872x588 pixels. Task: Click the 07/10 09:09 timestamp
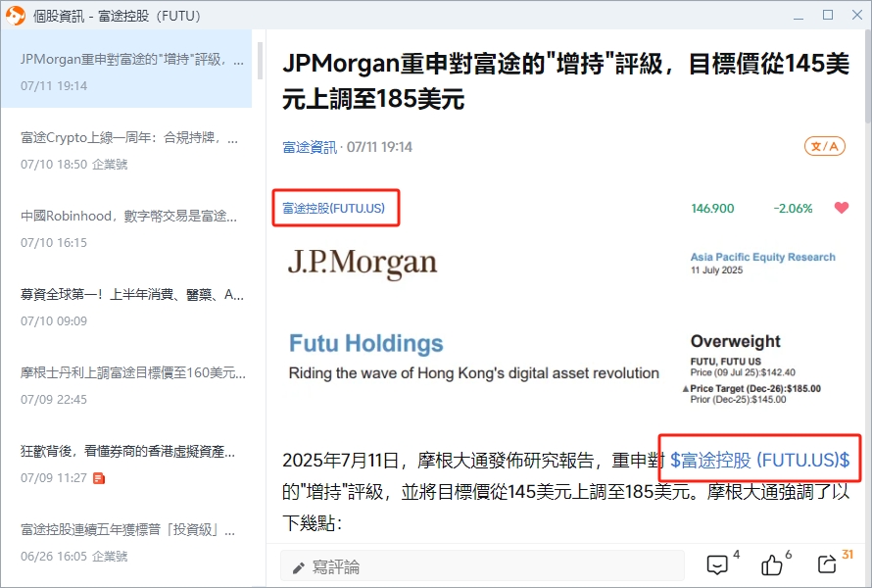(x=54, y=321)
